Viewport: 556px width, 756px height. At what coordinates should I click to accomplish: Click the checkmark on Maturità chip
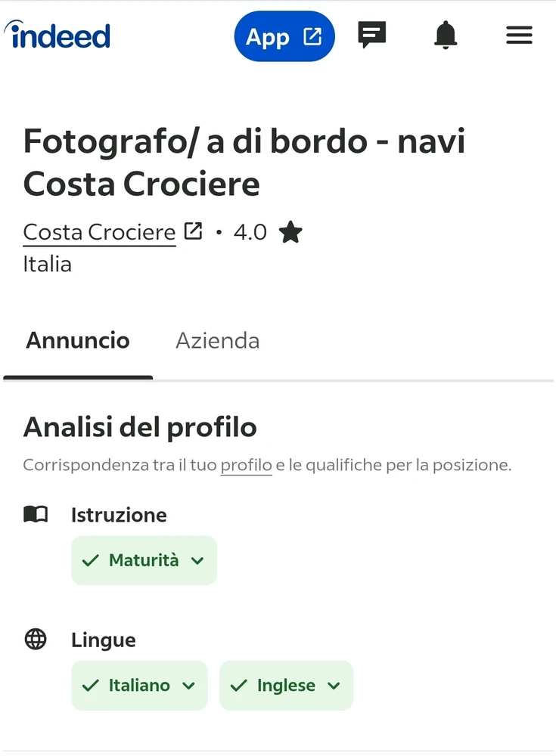(x=91, y=560)
